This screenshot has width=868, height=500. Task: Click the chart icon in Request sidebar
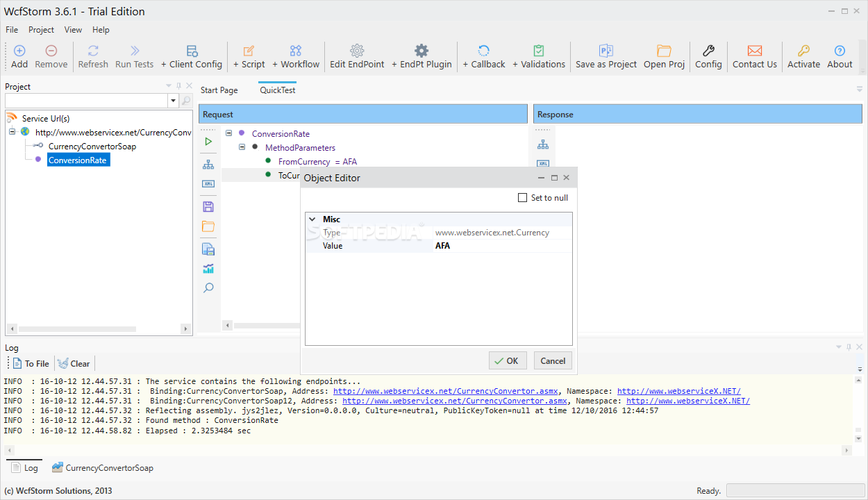pyautogui.click(x=208, y=269)
